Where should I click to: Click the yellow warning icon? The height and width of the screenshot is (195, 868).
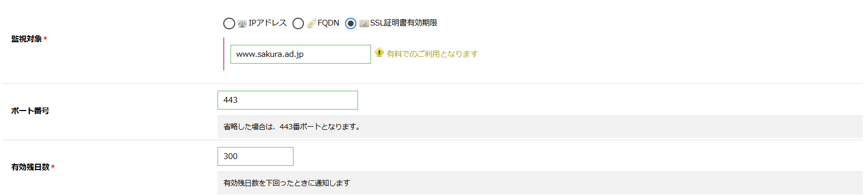(379, 53)
